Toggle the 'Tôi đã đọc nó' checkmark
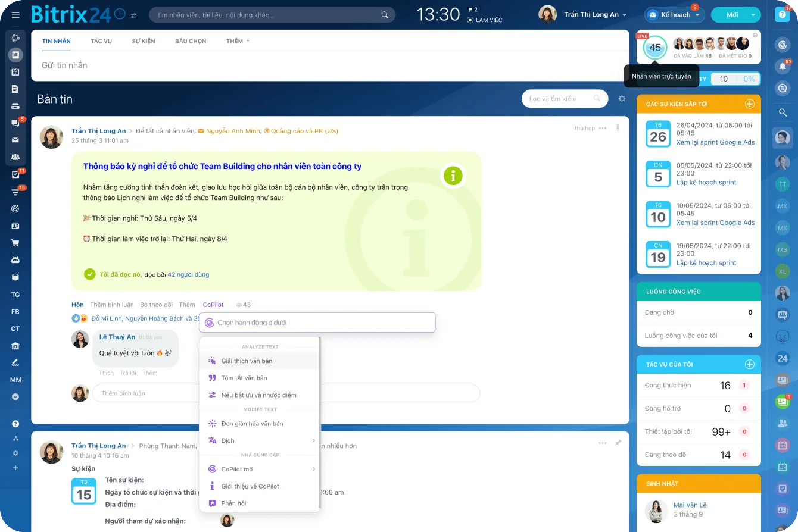This screenshot has width=798, height=532. click(90, 274)
